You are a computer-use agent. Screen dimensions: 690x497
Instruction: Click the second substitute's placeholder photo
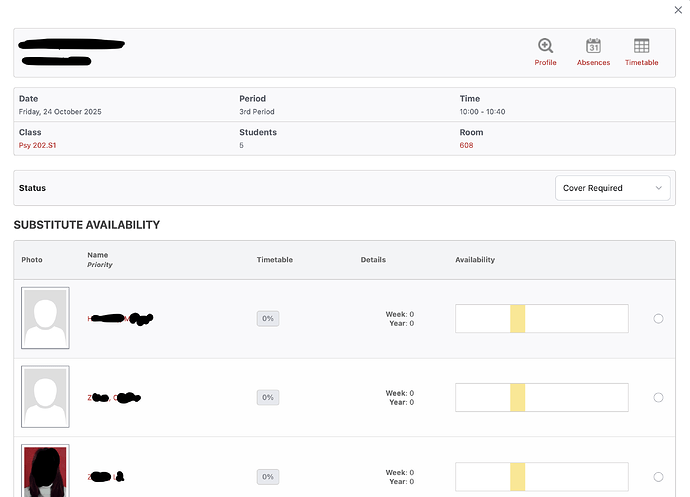click(x=45, y=397)
